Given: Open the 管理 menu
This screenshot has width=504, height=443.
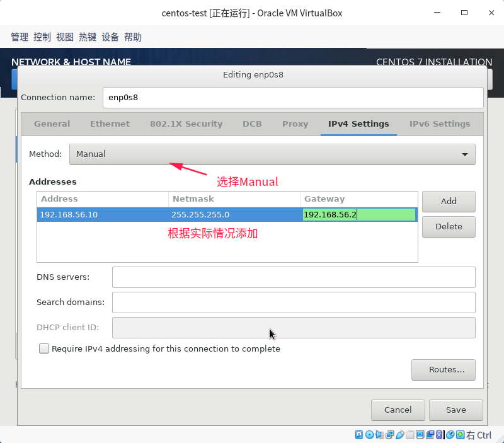Looking at the screenshot, I should [x=20, y=37].
